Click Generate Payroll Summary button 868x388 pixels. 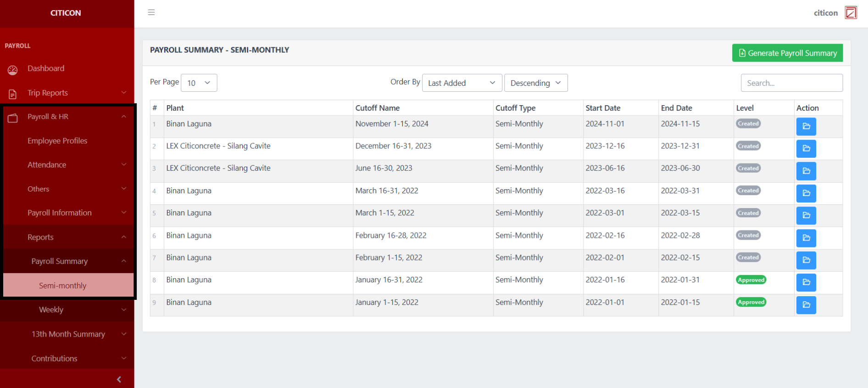pos(787,53)
